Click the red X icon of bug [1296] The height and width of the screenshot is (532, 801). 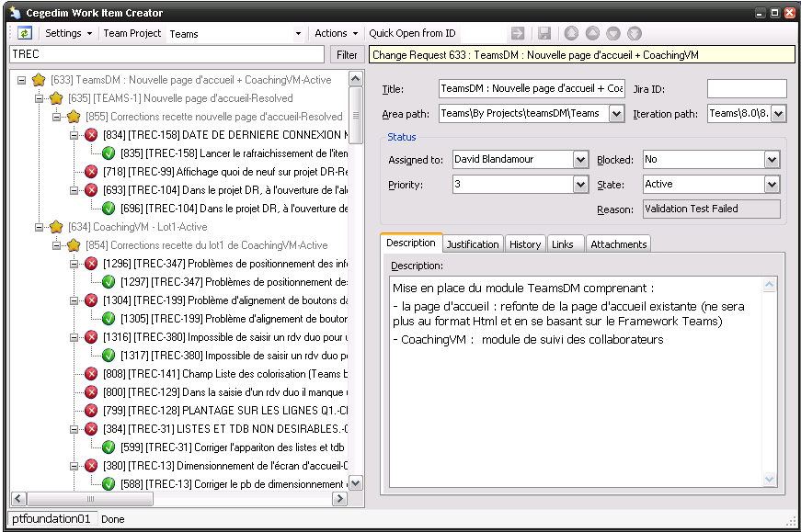91,264
